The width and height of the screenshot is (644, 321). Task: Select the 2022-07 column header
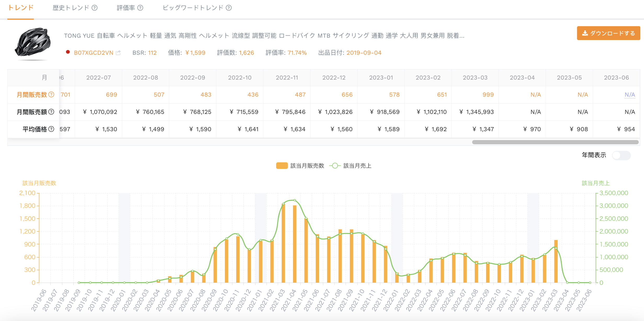pos(99,78)
